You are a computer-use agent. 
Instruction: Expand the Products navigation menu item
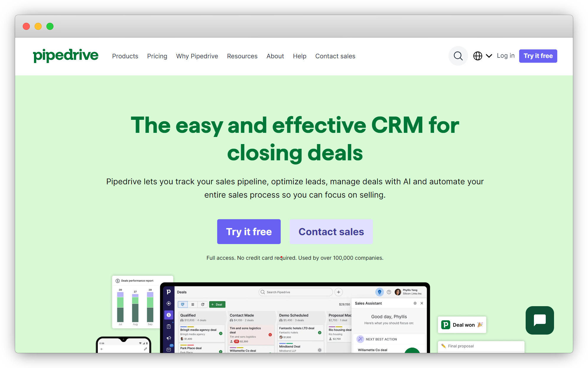[125, 56]
